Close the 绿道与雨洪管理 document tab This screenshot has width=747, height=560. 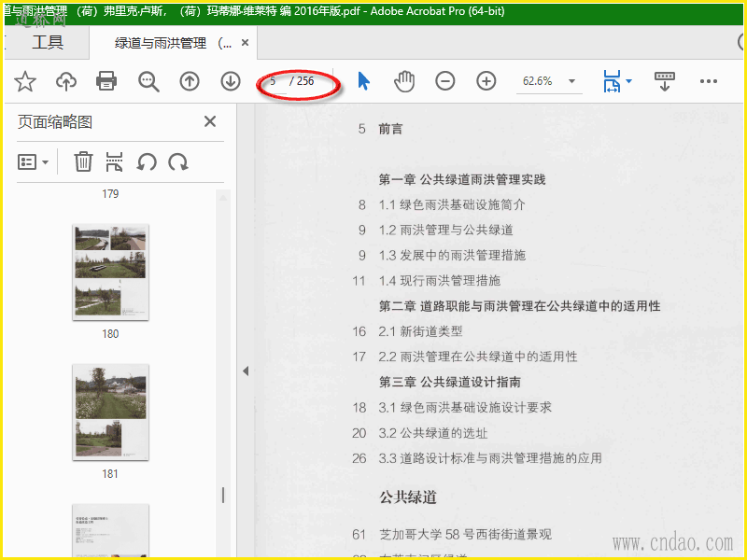point(245,43)
